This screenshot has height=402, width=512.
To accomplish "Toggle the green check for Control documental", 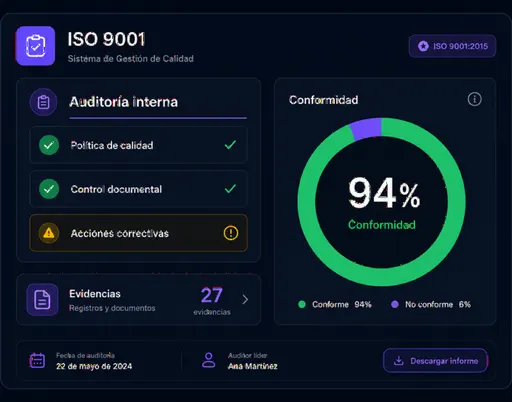I will [x=49, y=189].
